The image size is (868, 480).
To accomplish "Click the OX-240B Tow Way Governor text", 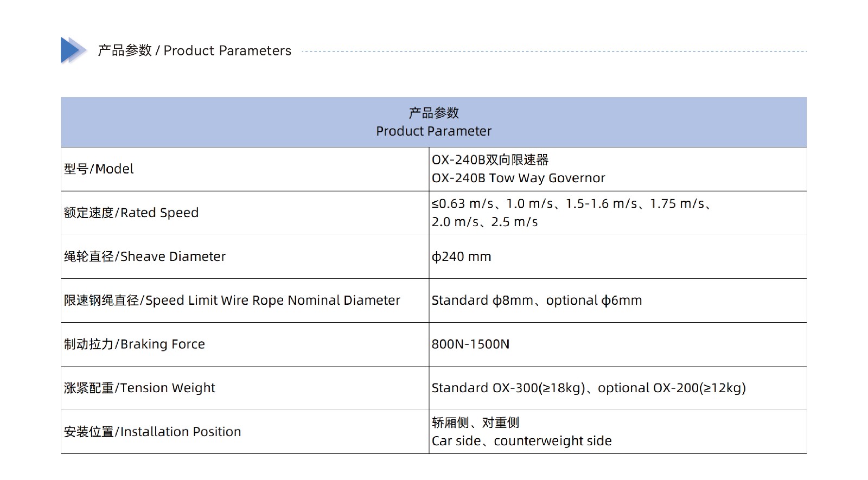I will [x=518, y=178].
